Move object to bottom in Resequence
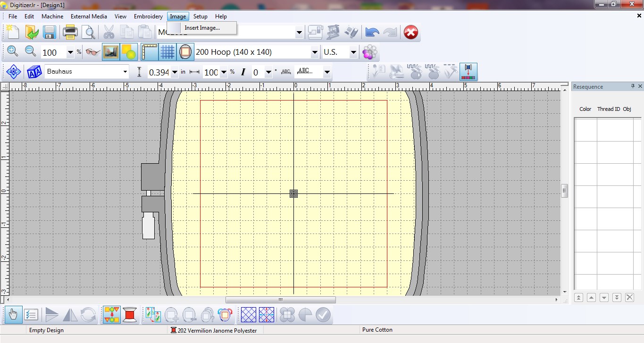644x343 pixels. (x=617, y=297)
